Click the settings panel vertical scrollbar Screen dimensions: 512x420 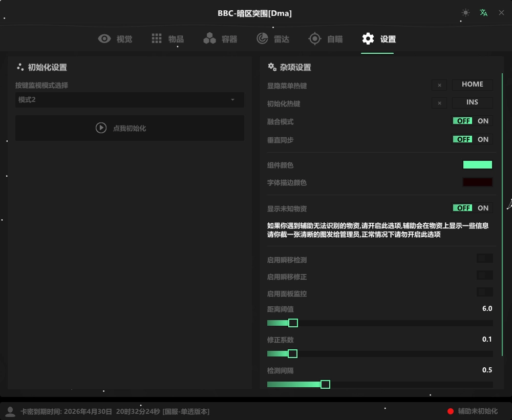[x=502, y=215]
